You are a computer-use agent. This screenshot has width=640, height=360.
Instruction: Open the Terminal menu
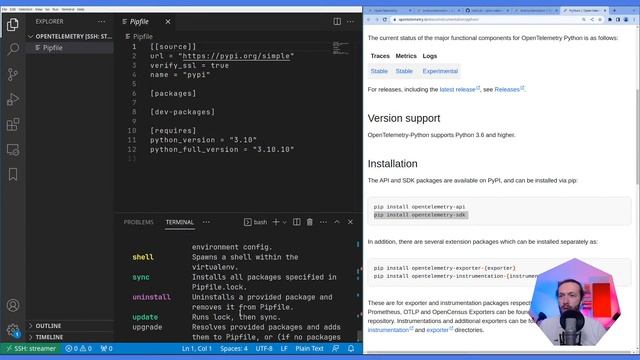click(68, 9)
